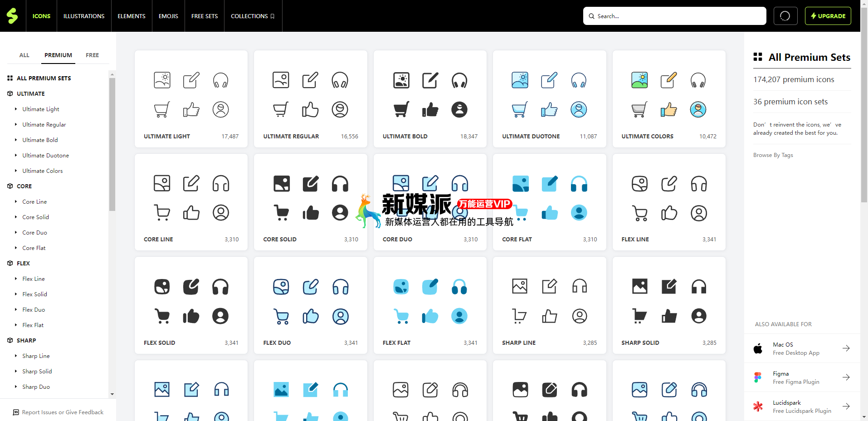The width and height of the screenshot is (868, 421).
Task: Open the Free Figma Plugin arrow
Action: 846,377
